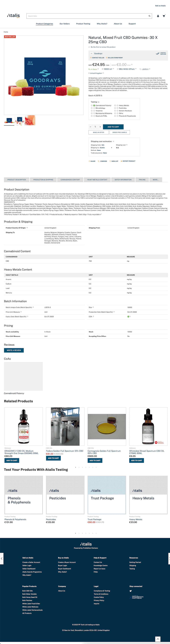Click info icon beside In Stock

click(x=98, y=69)
